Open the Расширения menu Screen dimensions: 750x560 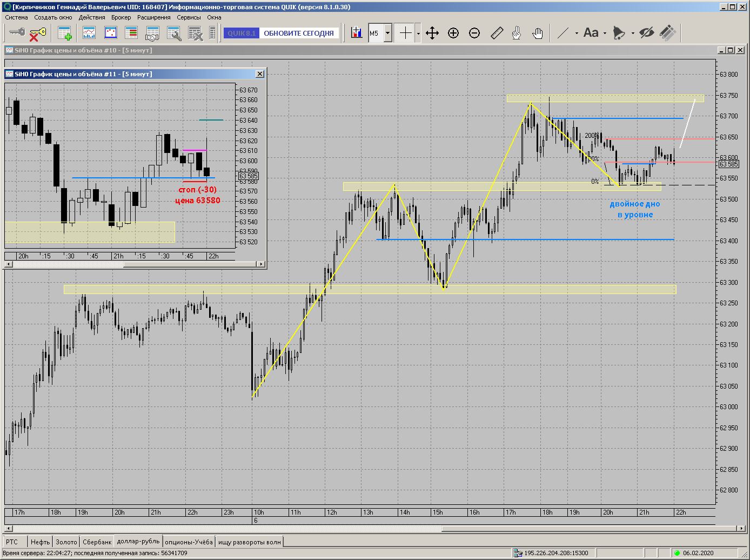pyautogui.click(x=154, y=17)
